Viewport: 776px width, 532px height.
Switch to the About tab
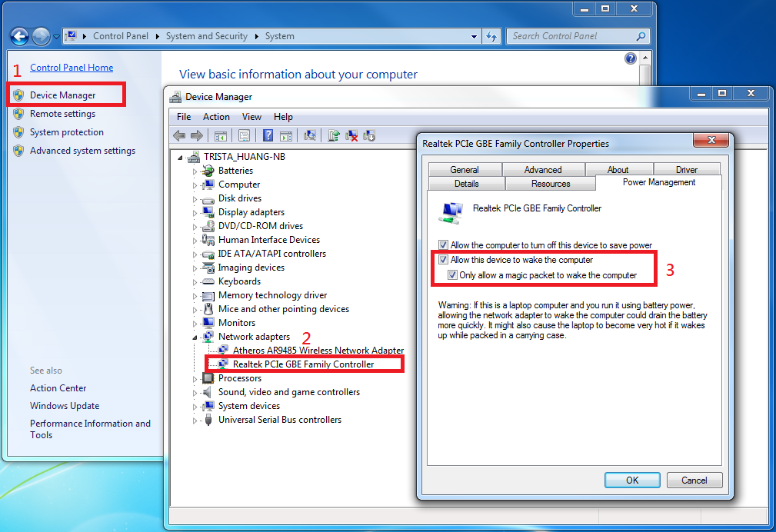(x=618, y=170)
